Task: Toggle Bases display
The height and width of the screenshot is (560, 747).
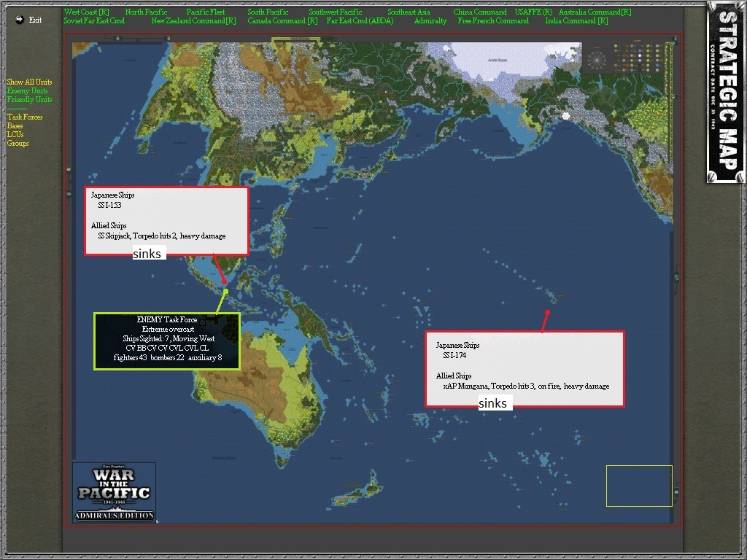Action: coord(15,125)
